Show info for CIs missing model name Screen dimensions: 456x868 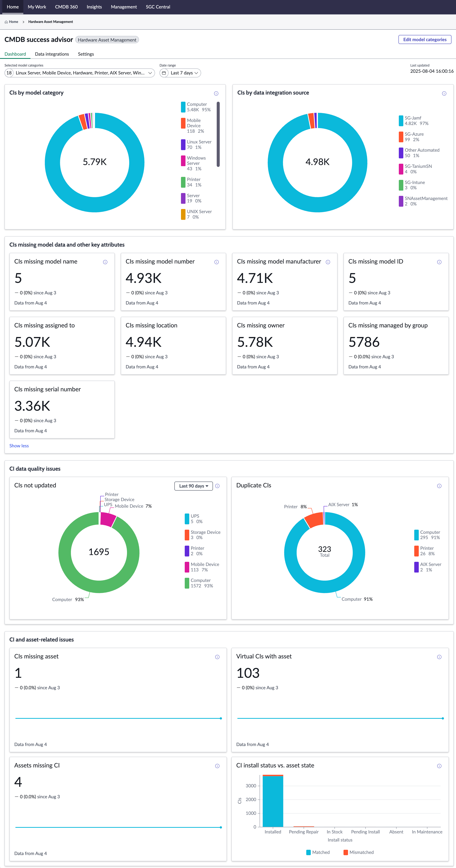(x=105, y=262)
